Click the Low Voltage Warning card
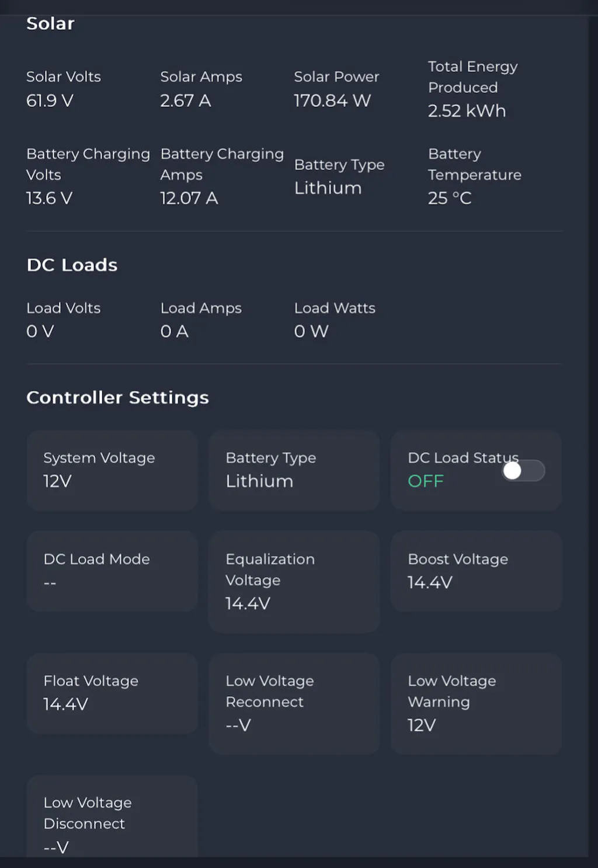This screenshot has height=868, width=598. pos(476,703)
